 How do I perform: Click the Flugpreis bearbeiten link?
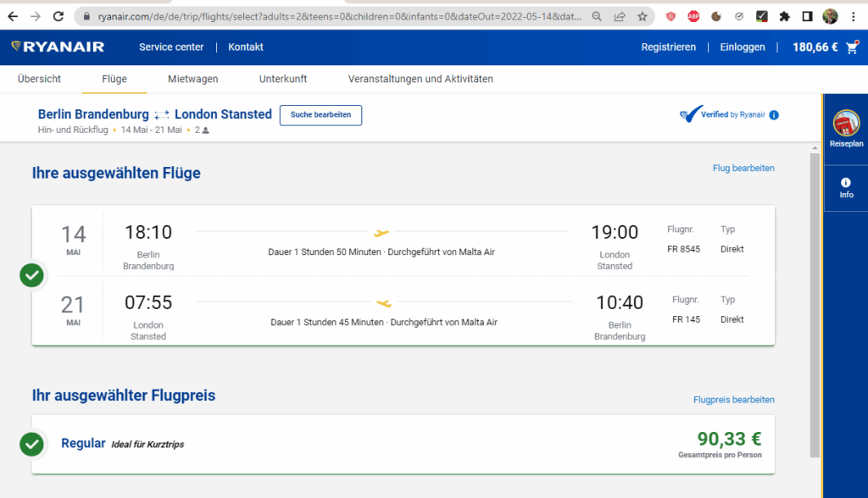coord(733,400)
